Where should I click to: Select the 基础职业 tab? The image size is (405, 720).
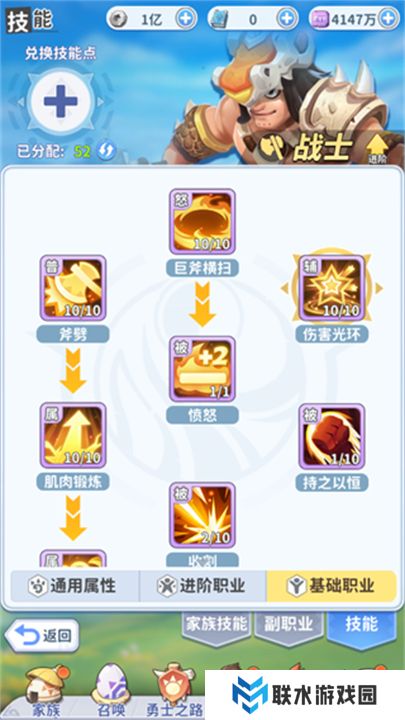click(331, 586)
